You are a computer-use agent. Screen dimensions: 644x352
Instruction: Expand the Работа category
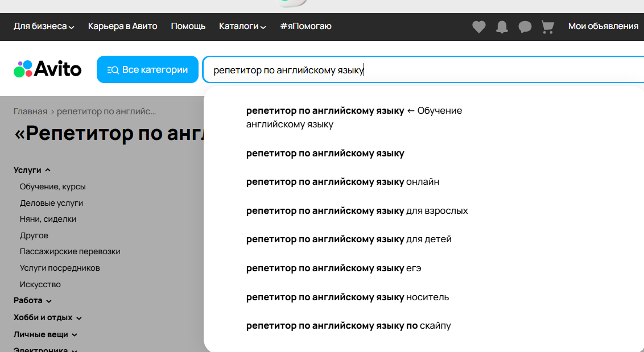pyautogui.click(x=31, y=300)
